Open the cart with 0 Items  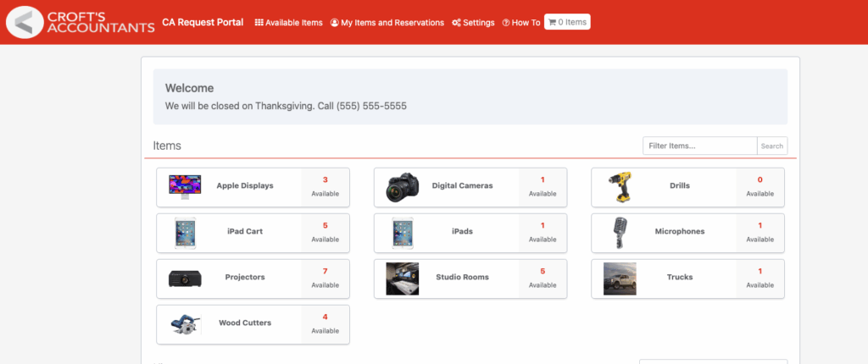(x=567, y=23)
